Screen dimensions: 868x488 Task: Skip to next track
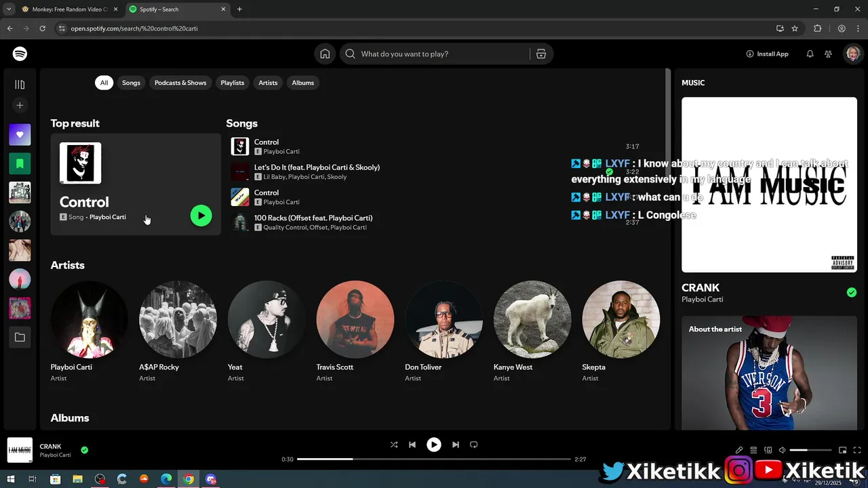[456, 445]
